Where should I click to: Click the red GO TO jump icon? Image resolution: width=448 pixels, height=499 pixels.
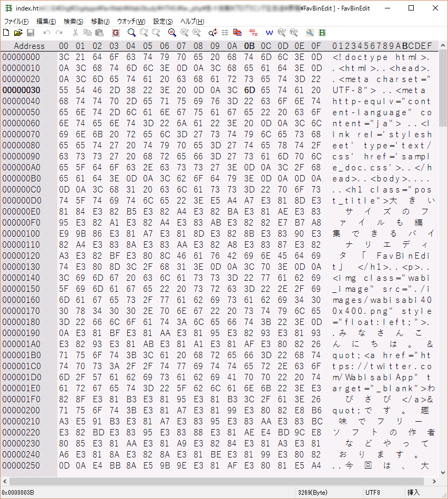(x=253, y=33)
